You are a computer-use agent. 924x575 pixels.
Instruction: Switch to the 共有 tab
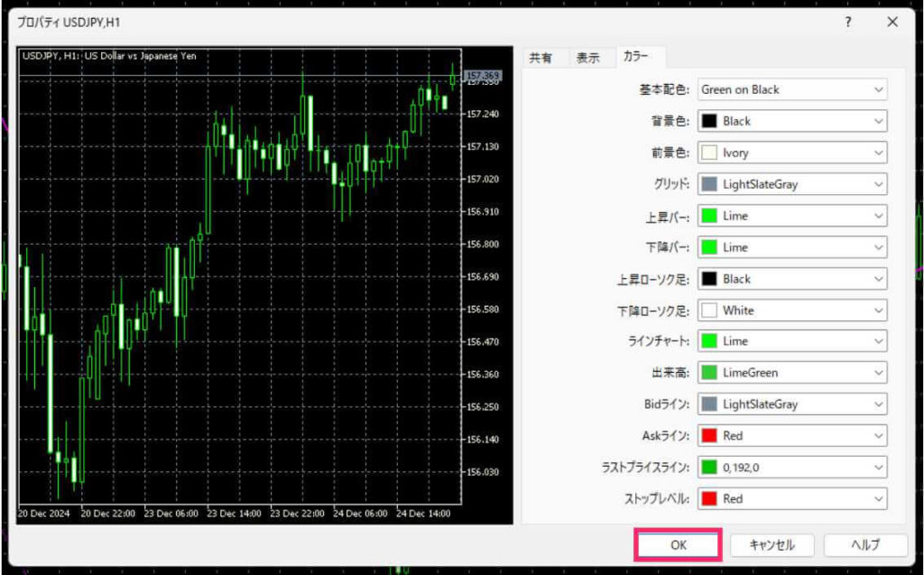(541, 58)
